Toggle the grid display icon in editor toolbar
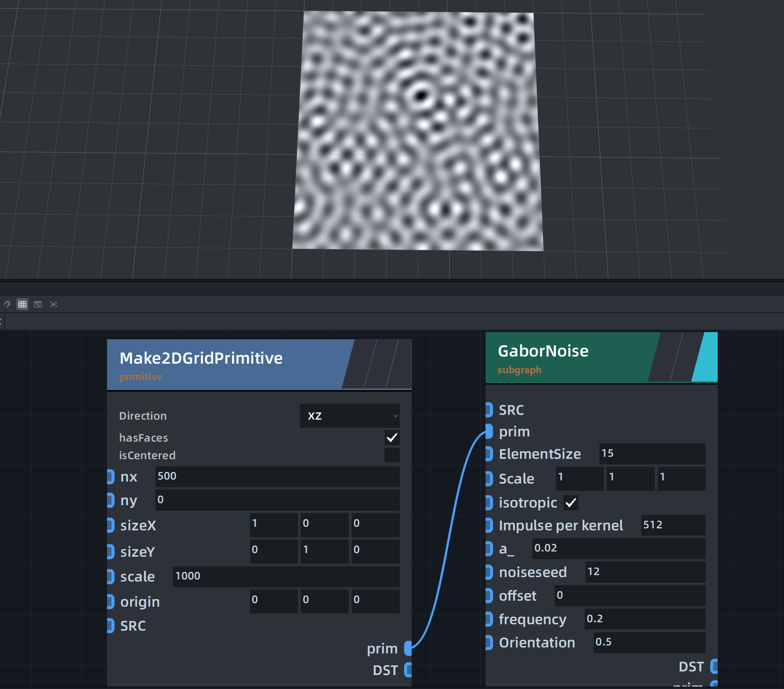Image resolution: width=784 pixels, height=689 pixels. pyautogui.click(x=22, y=305)
